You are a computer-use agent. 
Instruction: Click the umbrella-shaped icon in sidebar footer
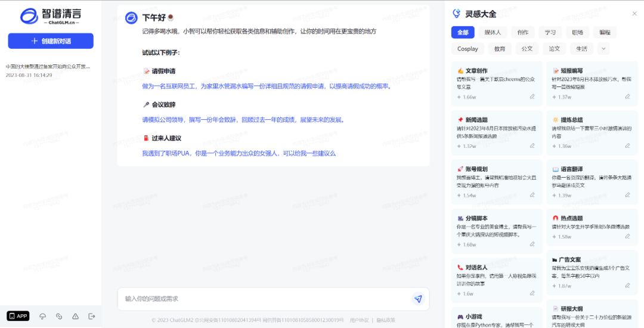pyautogui.click(x=43, y=316)
